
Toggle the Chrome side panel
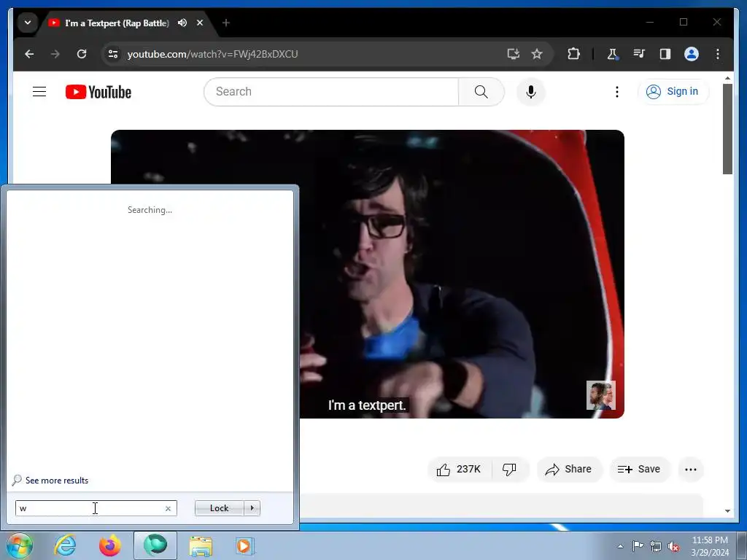pyautogui.click(x=665, y=54)
